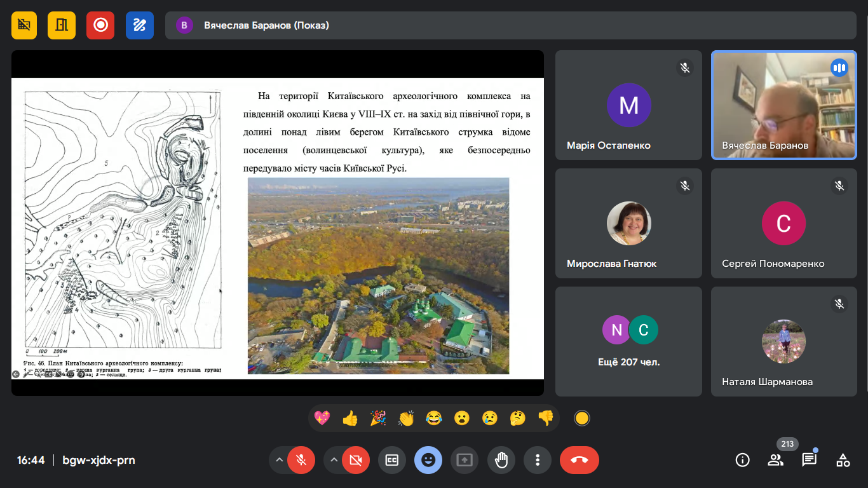This screenshot has height=488, width=868.
Task: Choose the yellow skin tone swatch
Action: tap(581, 418)
